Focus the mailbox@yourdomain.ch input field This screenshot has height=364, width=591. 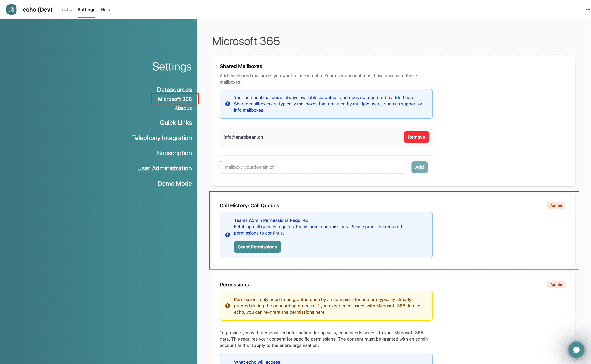(x=313, y=167)
